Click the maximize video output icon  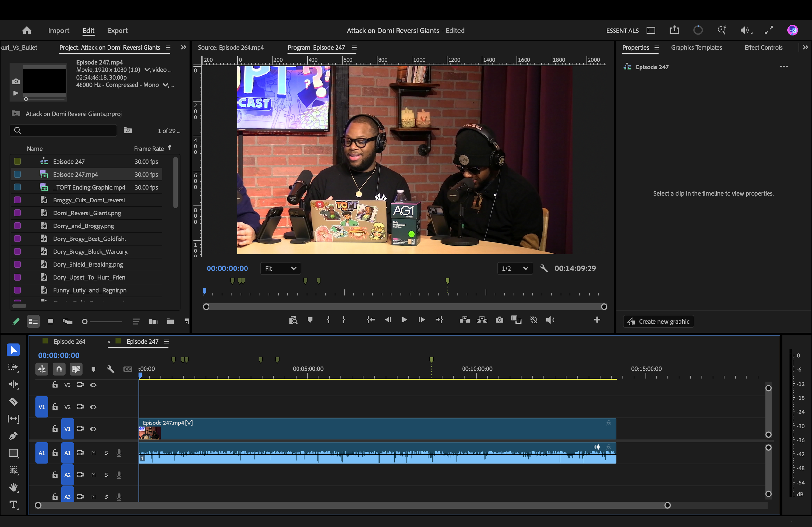(769, 30)
